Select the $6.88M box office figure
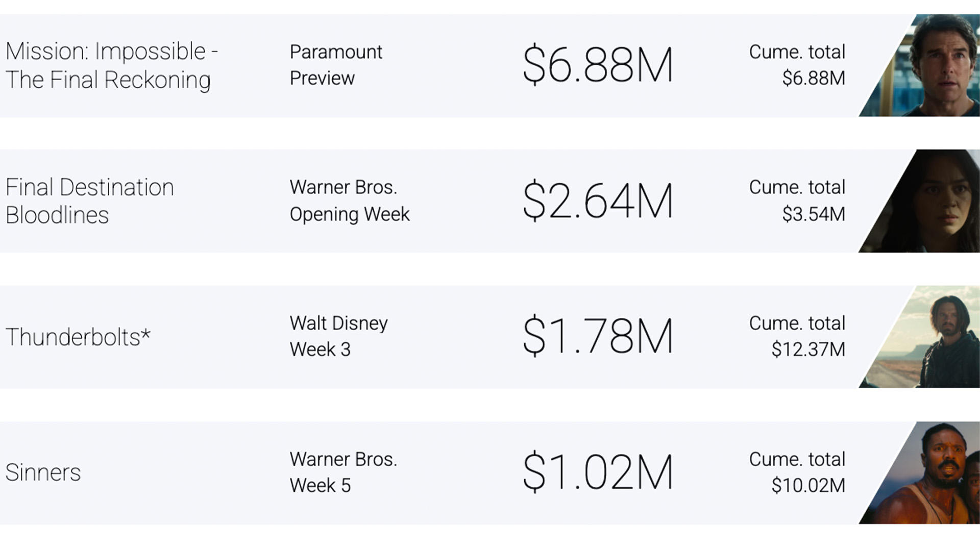Screen dimensions: 980x551 pos(598,65)
